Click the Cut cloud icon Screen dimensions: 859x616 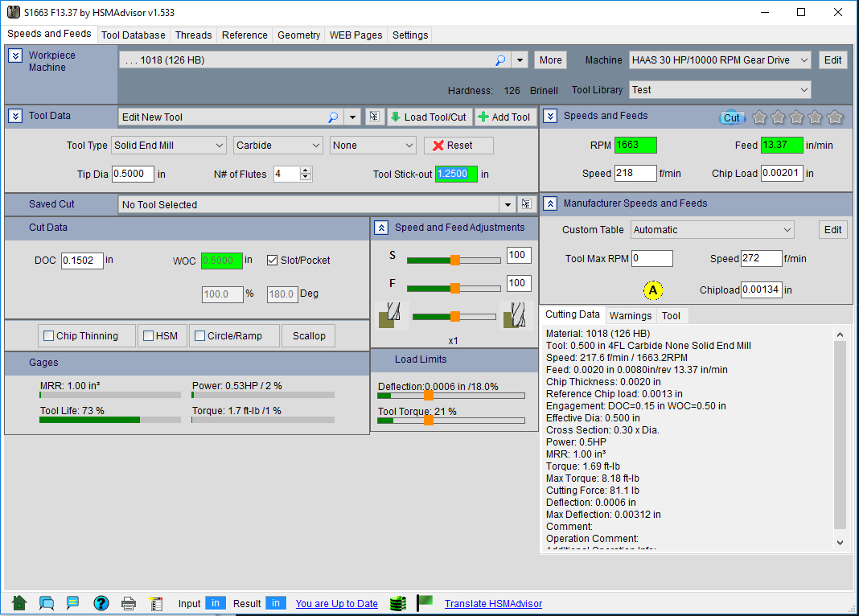731,117
